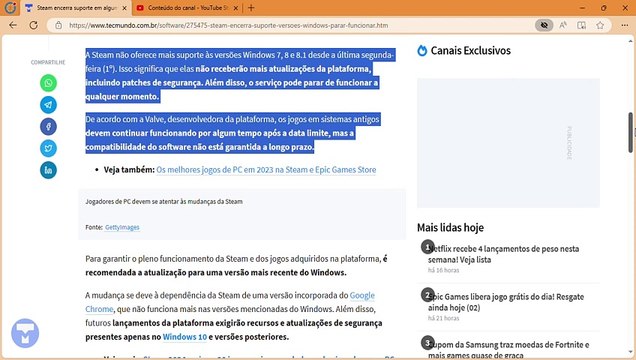Click Canais Exclusivos heading
This screenshot has height=360, width=636.
(471, 50)
